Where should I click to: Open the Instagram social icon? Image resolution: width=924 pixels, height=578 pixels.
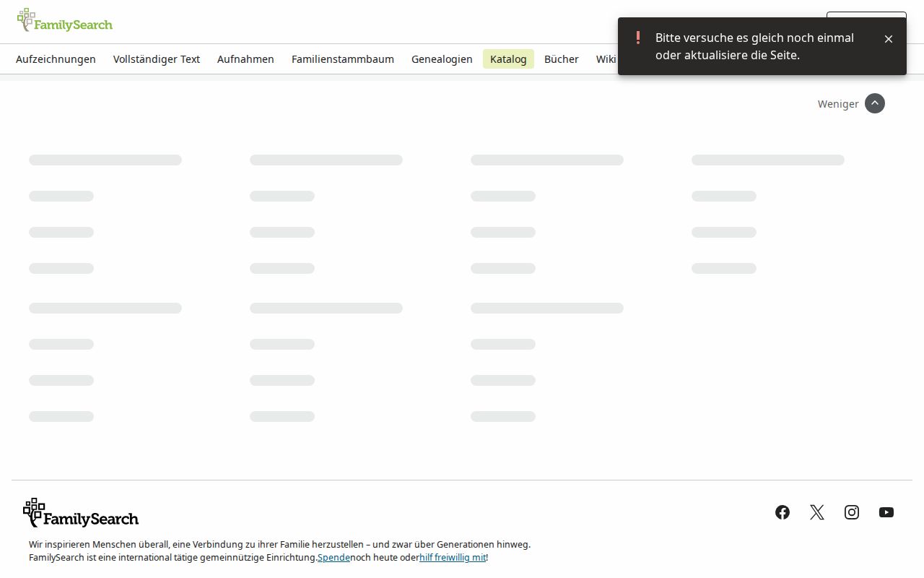(852, 512)
